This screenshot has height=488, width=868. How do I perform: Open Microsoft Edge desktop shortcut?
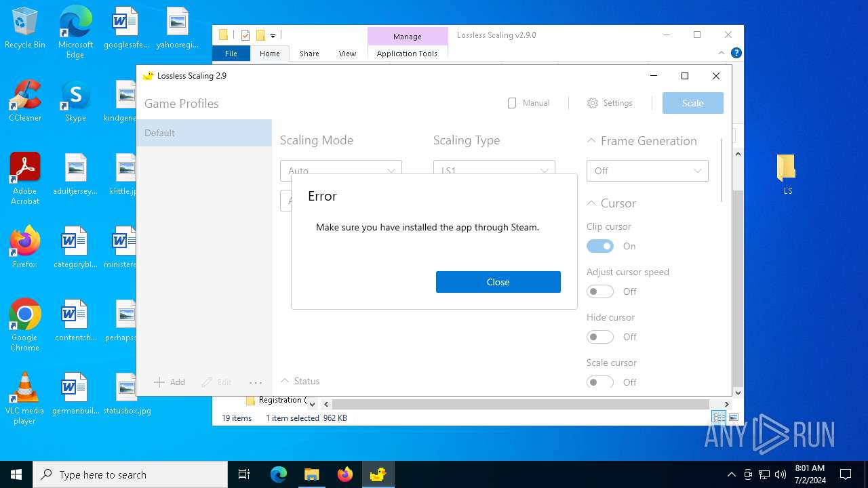tap(75, 33)
